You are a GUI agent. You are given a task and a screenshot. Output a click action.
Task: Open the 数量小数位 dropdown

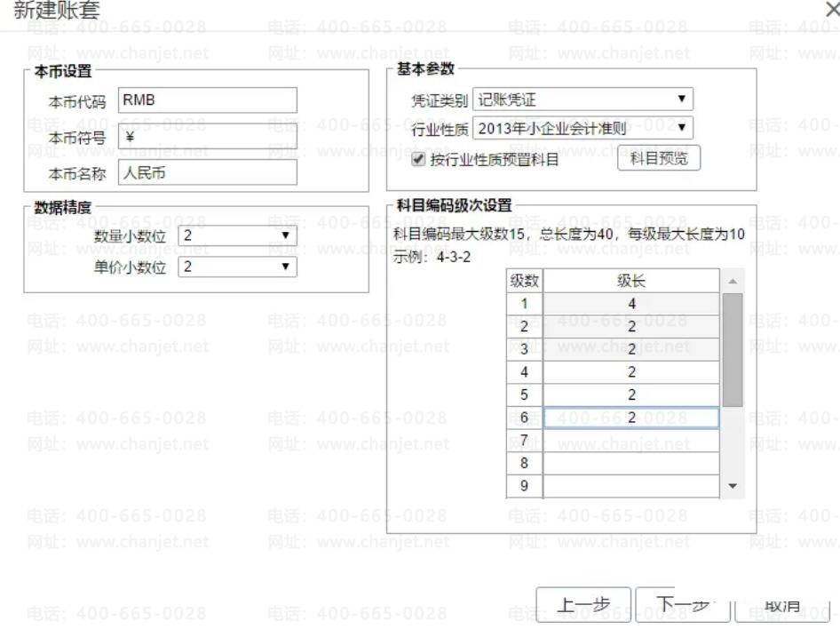[x=237, y=235]
